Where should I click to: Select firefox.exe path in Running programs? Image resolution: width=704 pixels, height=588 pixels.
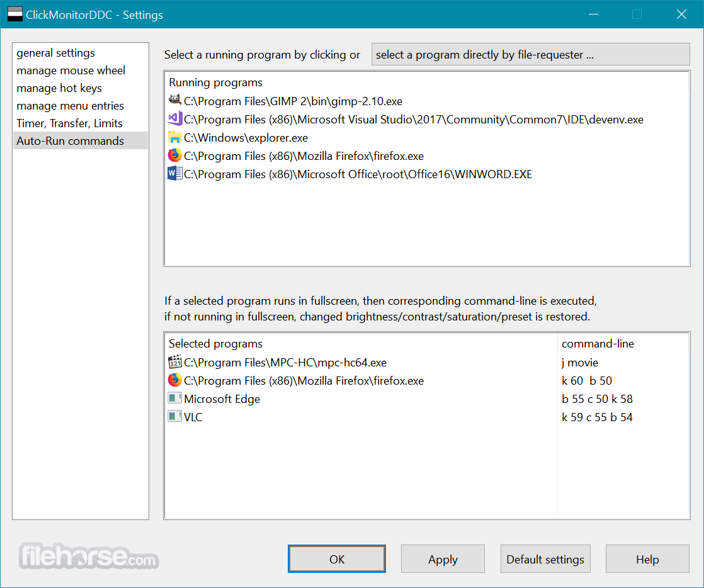304,156
